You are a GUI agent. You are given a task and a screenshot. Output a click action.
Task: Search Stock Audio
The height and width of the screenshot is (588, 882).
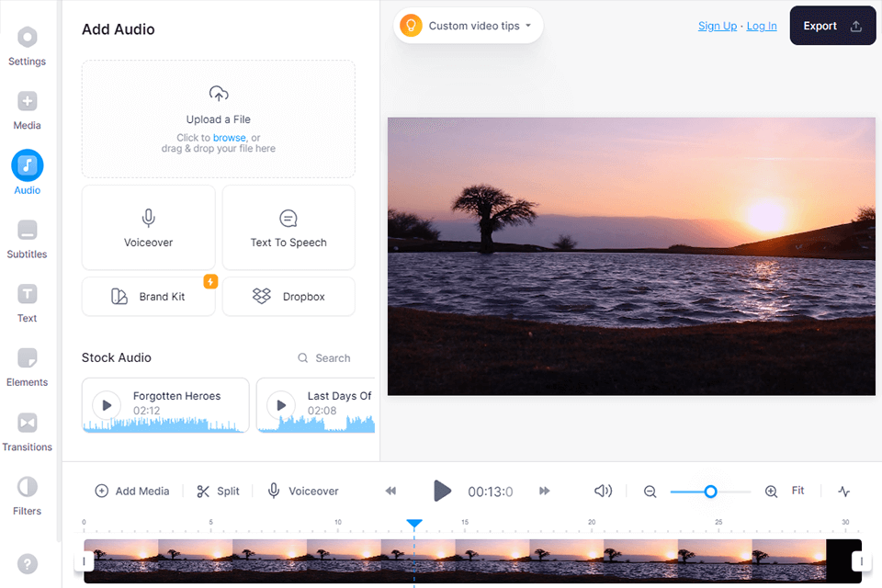324,358
